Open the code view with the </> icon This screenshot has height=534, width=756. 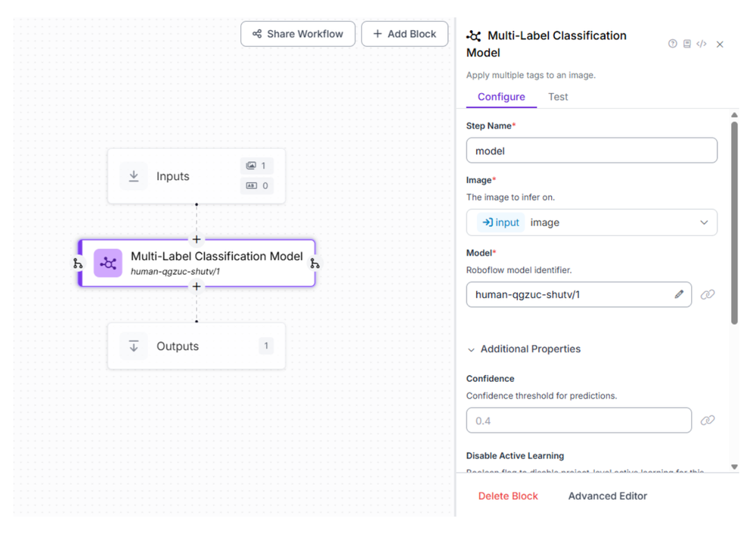pyautogui.click(x=702, y=44)
